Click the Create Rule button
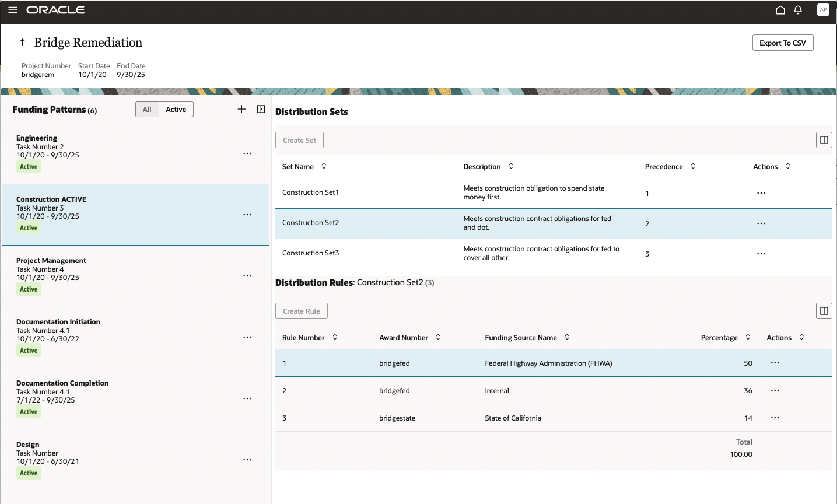The height and width of the screenshot is (504, 837). pyautogui.click(x=301, y=311)
